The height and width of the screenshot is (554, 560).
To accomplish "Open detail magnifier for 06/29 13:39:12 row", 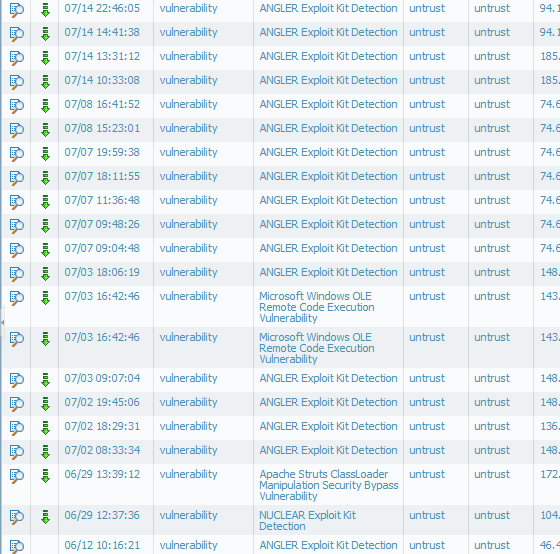I will [16, 476].
